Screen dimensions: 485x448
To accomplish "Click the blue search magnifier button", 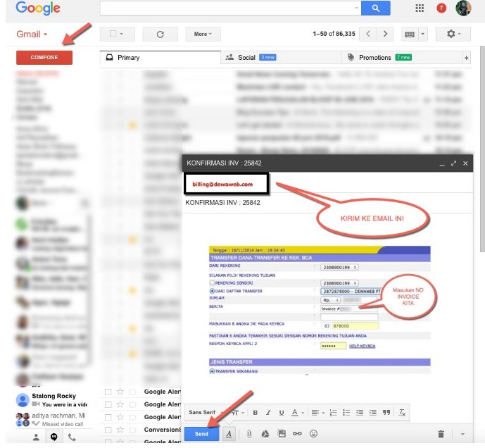I will click(x=375, y=8).
